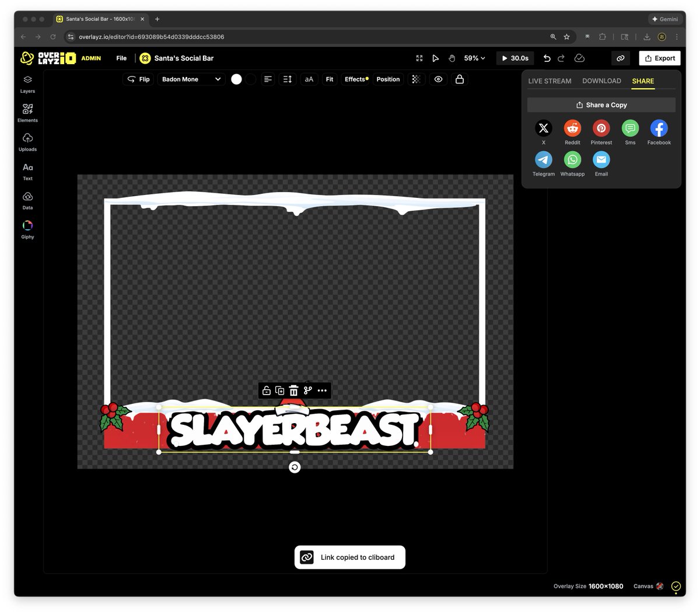The height and width of the screenshot is (614, 700).
Task: Open the black text color swatch
Action: coord(251,79)
